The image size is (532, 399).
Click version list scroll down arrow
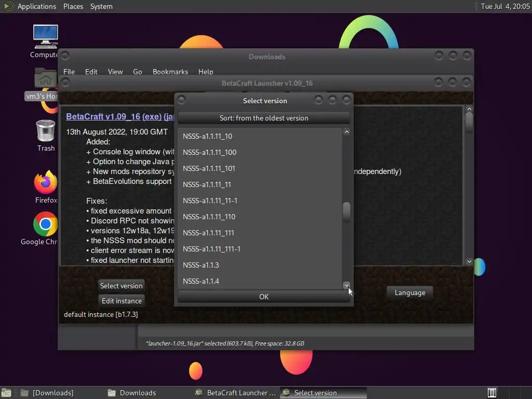tap(347, 285)
